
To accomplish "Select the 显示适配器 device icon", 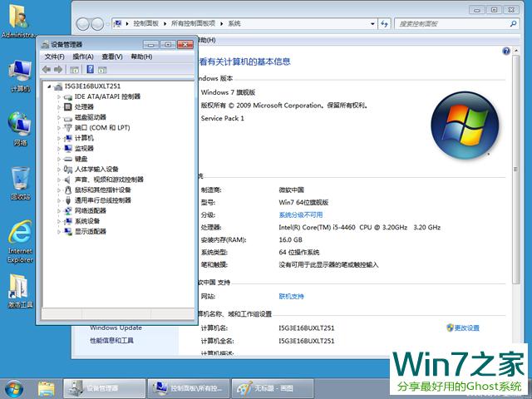I will pyautogui.click(x=68, y=231).
